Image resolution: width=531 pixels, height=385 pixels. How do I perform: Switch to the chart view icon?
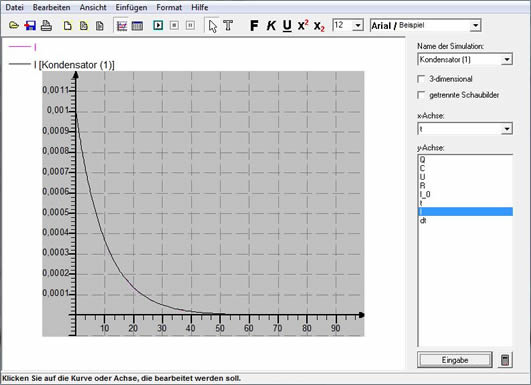122,25
